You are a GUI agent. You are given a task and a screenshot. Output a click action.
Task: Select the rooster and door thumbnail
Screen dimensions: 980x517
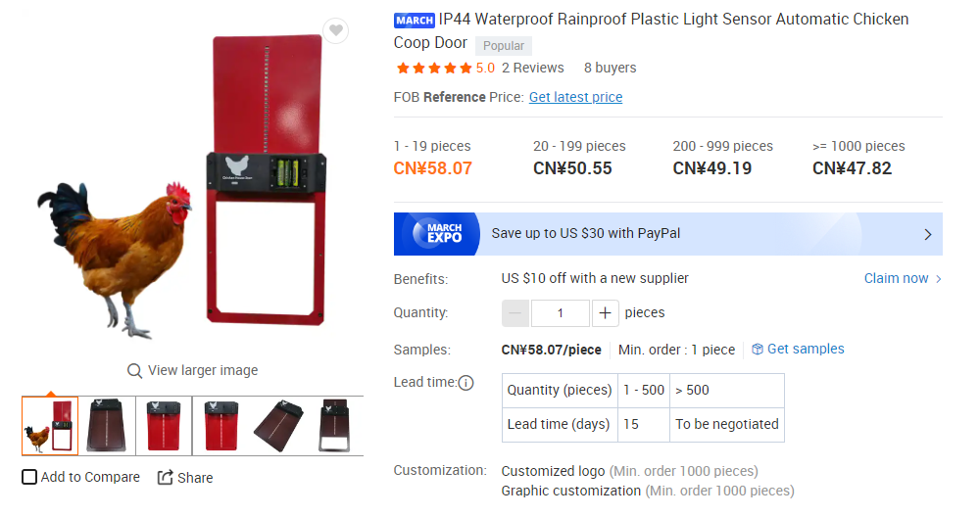50,426
